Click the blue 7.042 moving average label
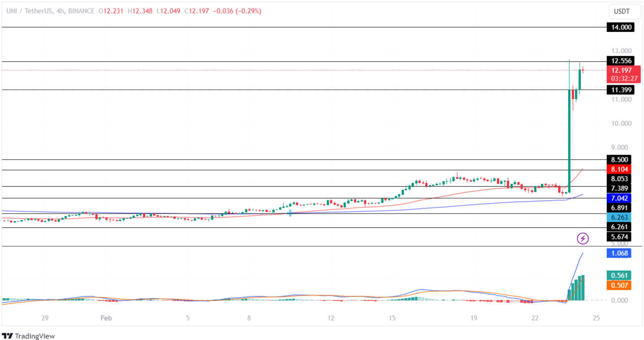The width and height of the screenshot is (644, 340). [x=619, y=198]
